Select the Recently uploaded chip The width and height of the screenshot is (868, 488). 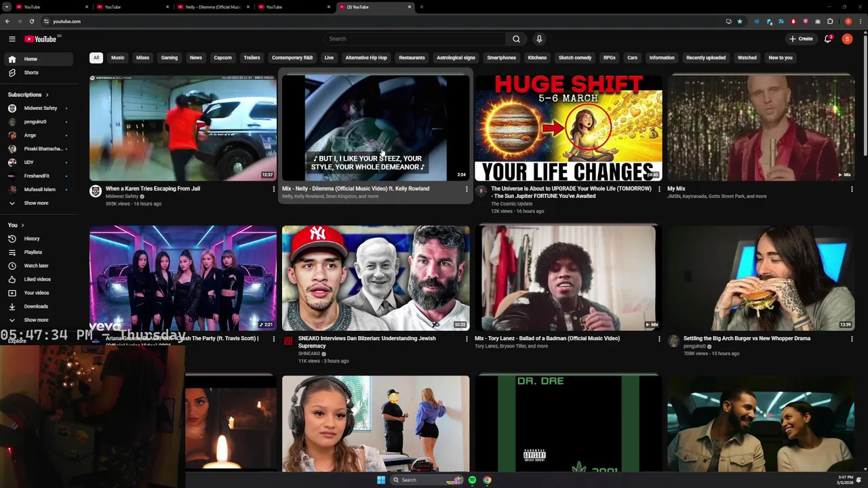[706, 58]
